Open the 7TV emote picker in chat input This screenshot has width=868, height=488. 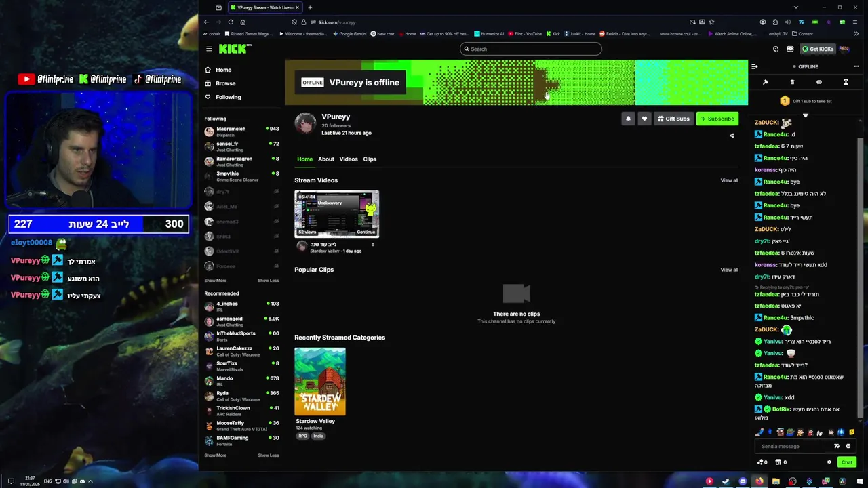click(837, 446)
